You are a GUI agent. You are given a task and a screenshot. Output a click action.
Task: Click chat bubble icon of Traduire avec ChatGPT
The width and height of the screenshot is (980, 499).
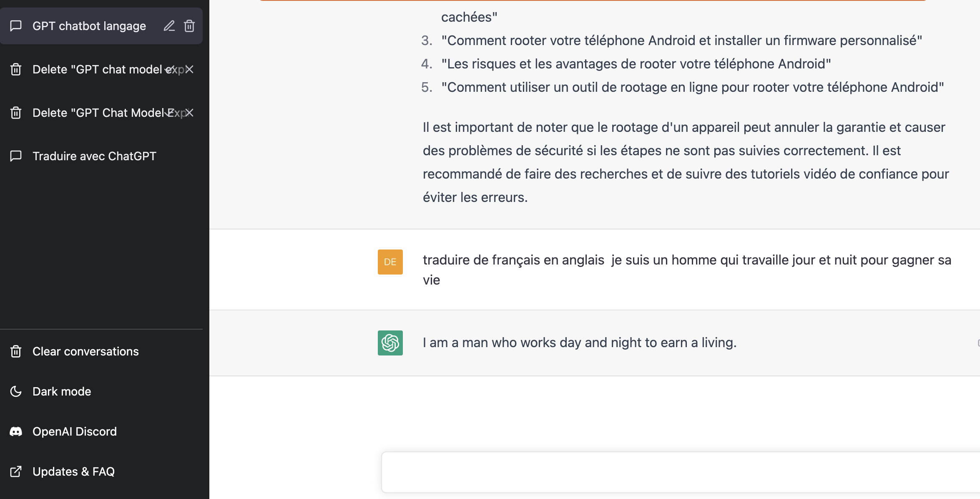pyautogui.click(x=16, y=156)
